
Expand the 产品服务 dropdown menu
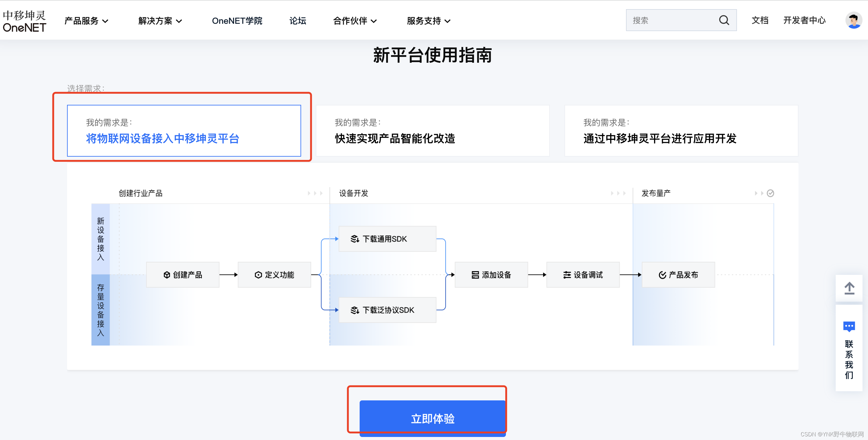[86, 21]
